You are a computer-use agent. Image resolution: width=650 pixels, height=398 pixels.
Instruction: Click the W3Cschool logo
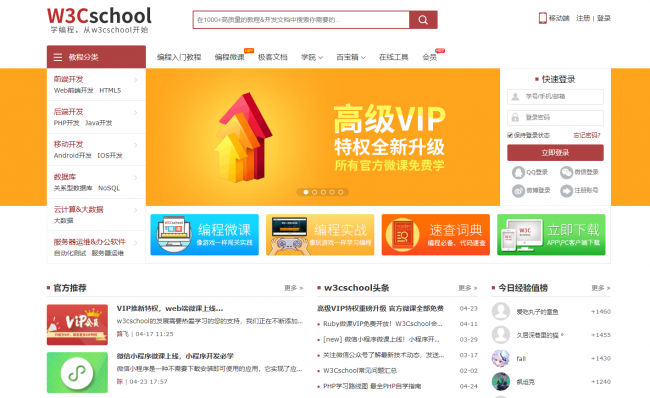pyautogui.click(x=99, y=20)
